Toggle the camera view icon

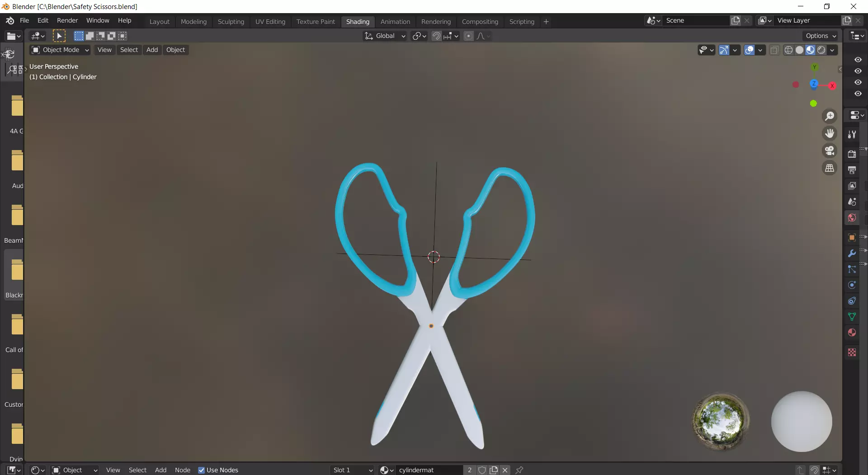click(x=830, y=150)
